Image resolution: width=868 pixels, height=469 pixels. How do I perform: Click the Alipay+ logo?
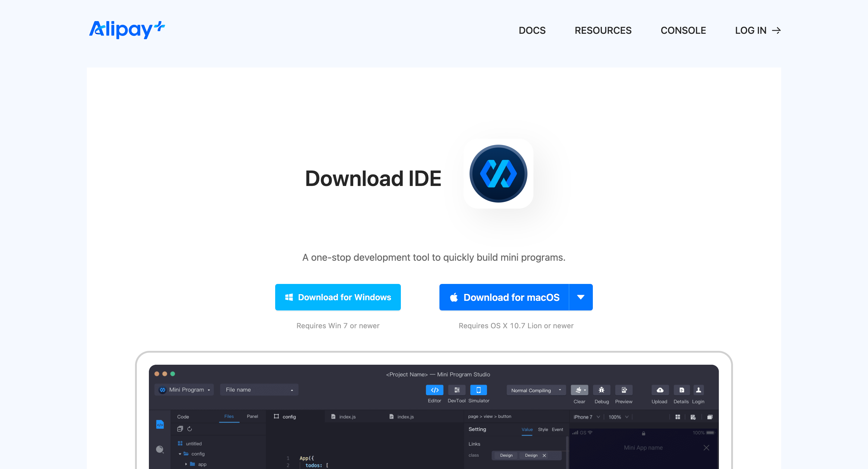(127, 30)
